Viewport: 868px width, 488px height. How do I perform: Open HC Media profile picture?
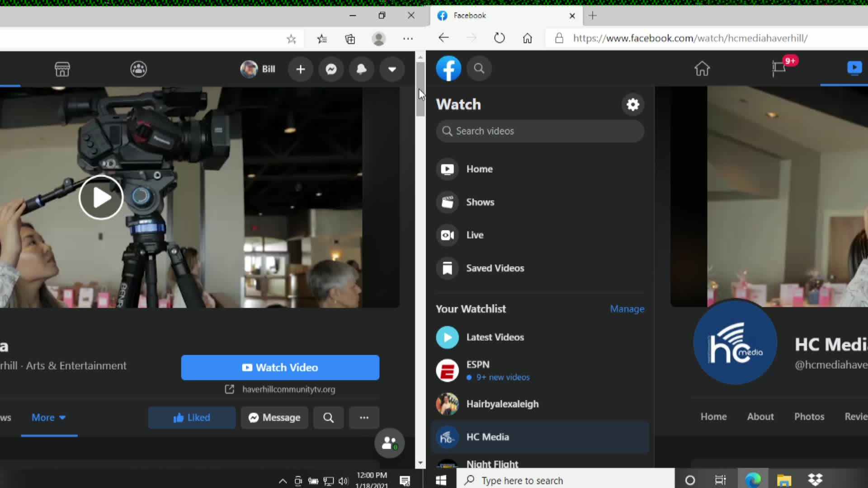[x=735, y=342]
